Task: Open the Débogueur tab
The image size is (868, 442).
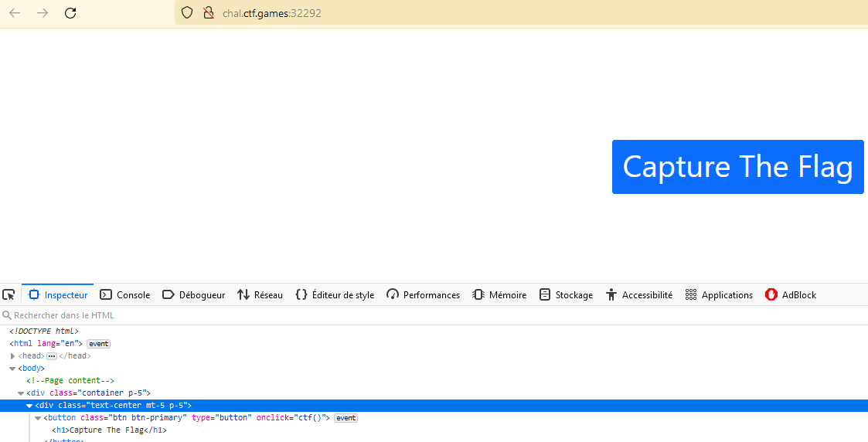Action: tap(194, 294)
